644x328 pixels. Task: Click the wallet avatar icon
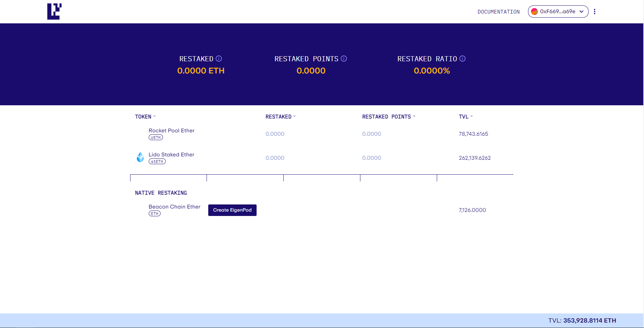(534, 12)
